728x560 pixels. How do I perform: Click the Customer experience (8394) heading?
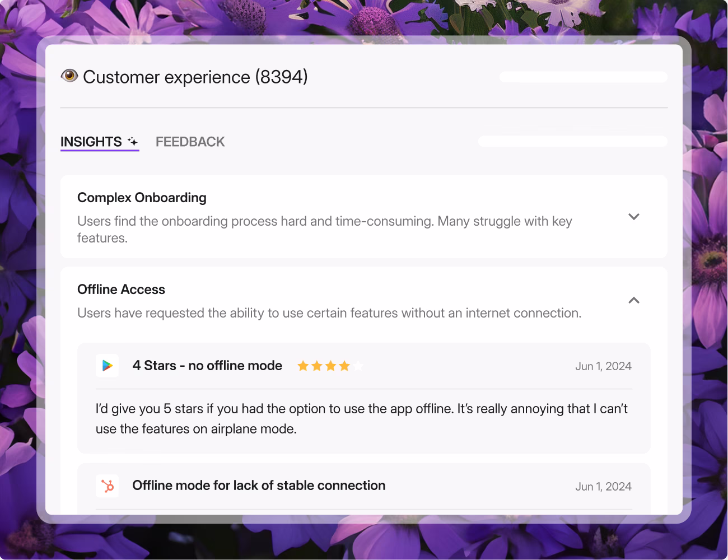pyautogui.click(x=195, y=77)
